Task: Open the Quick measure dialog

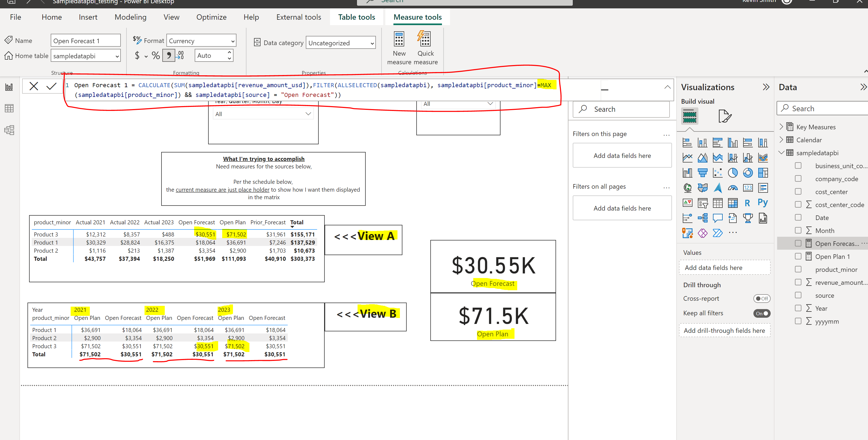Action: [x=426, y=48]
